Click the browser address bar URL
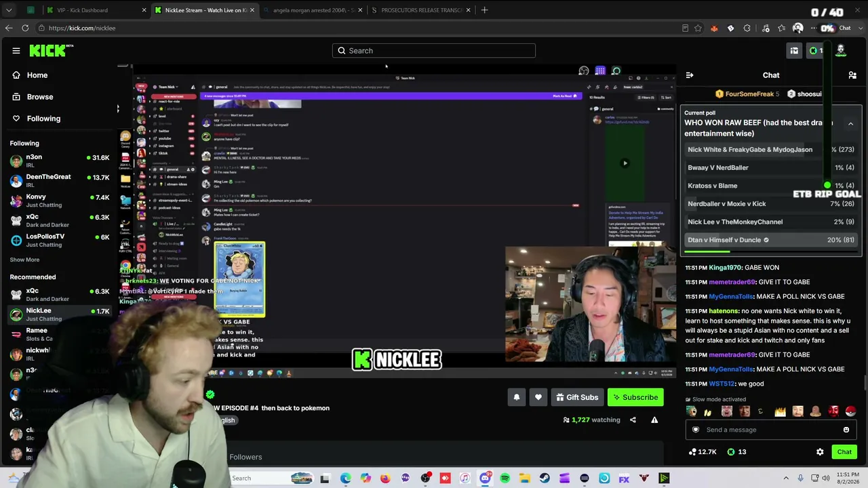This screenshot has height=488, width=868. click(82, 28)
